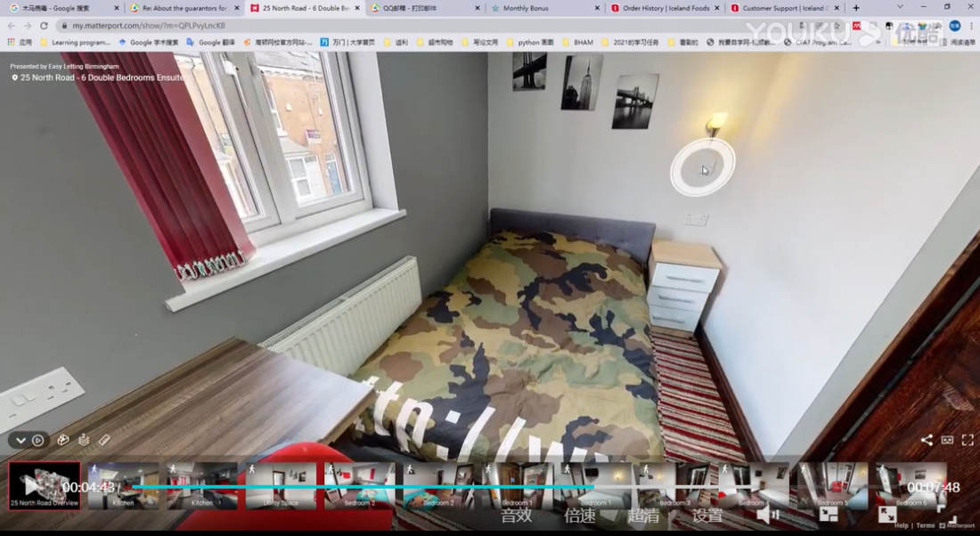
Task: Activate the measurement ruler tool
Action: [104, 440]
